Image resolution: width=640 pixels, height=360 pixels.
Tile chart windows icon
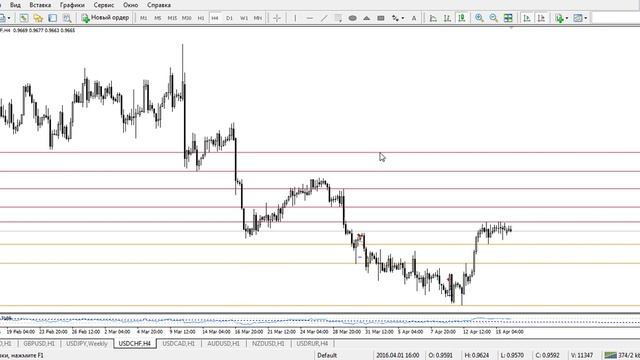(x=508, y=18)
